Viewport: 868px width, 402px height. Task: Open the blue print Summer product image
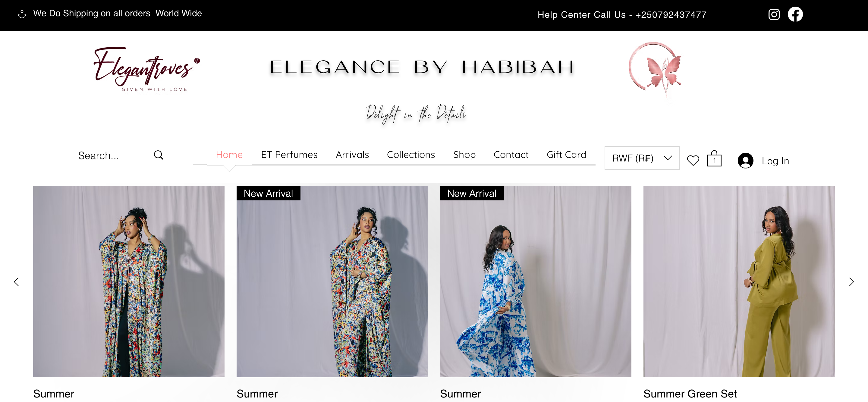click(x=536, y=281)
